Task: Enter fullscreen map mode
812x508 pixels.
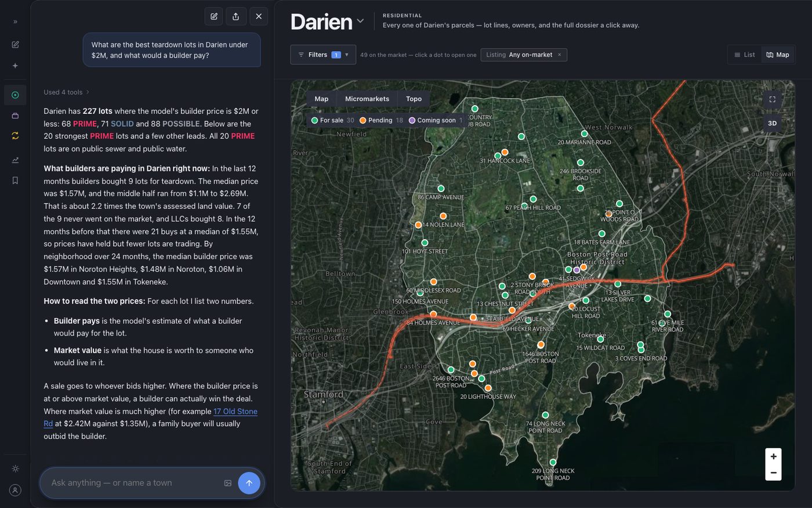Action: coord(772,99)
